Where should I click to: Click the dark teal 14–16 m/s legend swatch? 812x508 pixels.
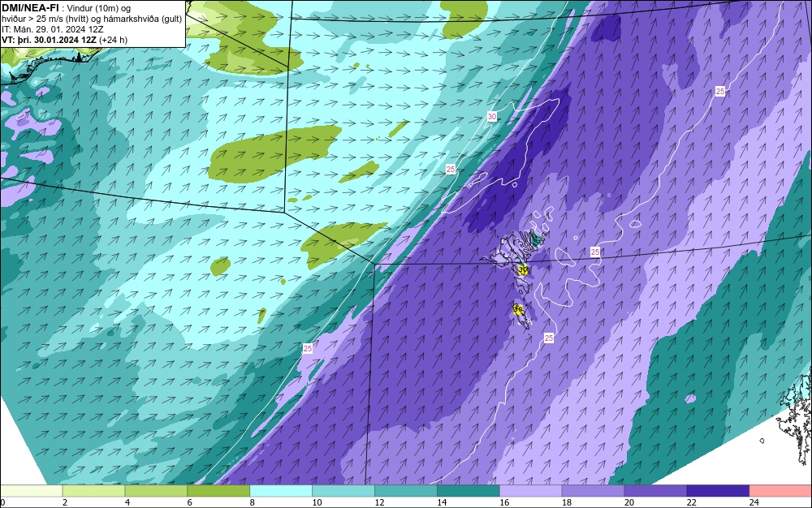469,491
